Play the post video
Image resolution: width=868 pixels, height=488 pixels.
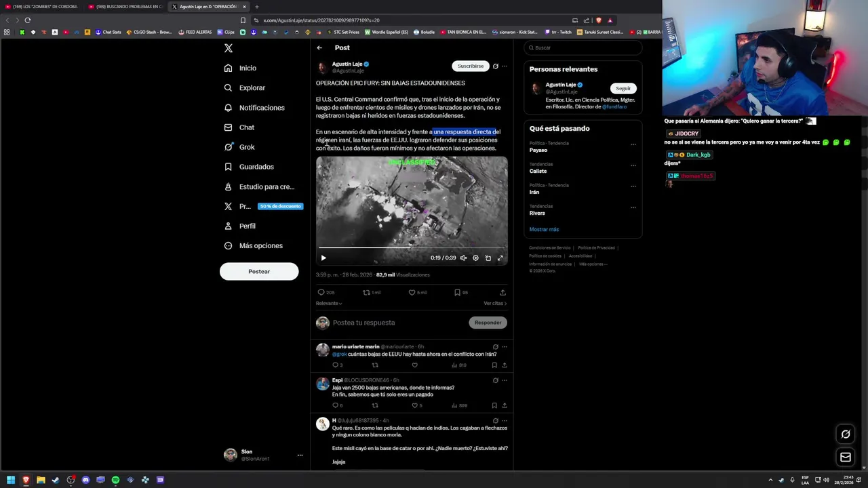click(x=323, y=258)
